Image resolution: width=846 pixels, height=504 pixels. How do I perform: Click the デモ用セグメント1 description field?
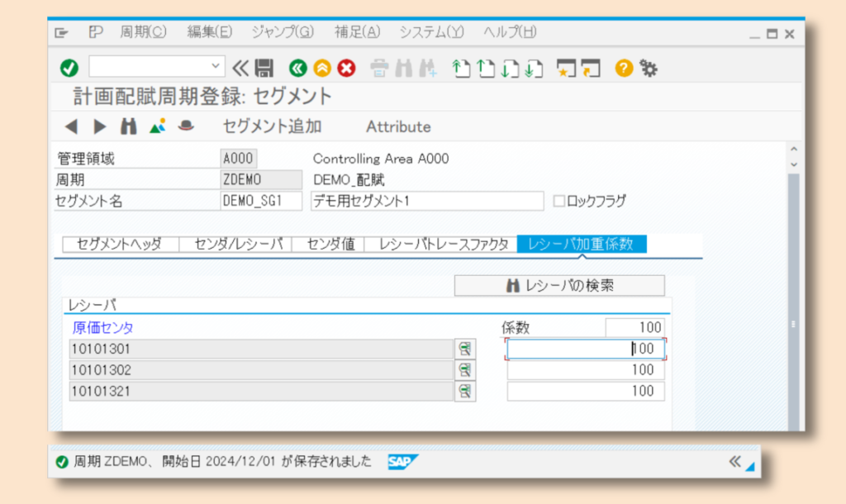pos(427,201)
